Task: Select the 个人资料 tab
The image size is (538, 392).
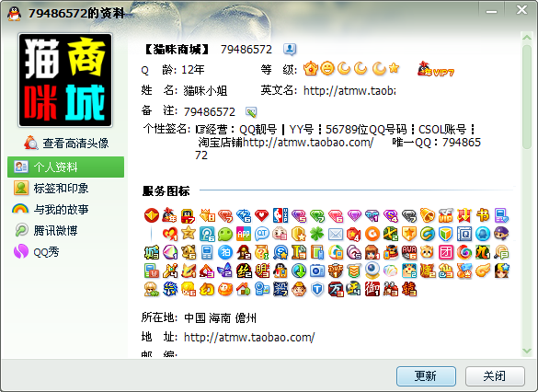Action: point(65,167)
